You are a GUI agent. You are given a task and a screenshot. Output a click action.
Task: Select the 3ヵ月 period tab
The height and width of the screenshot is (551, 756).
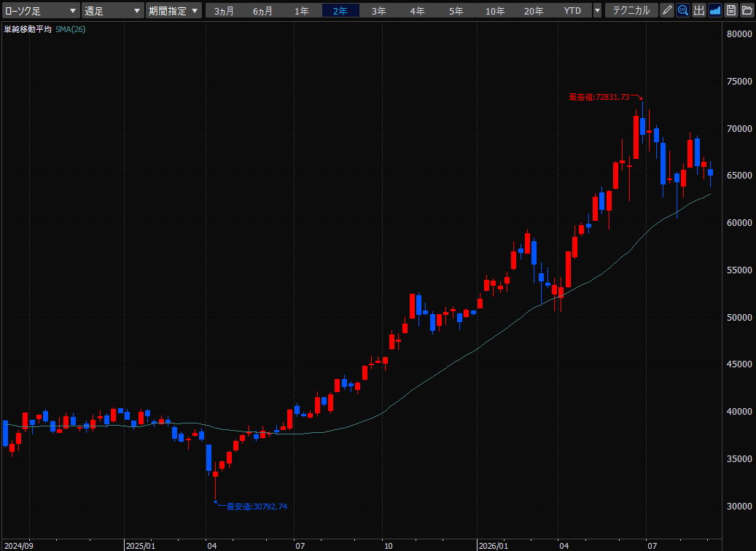pos(225,11)
